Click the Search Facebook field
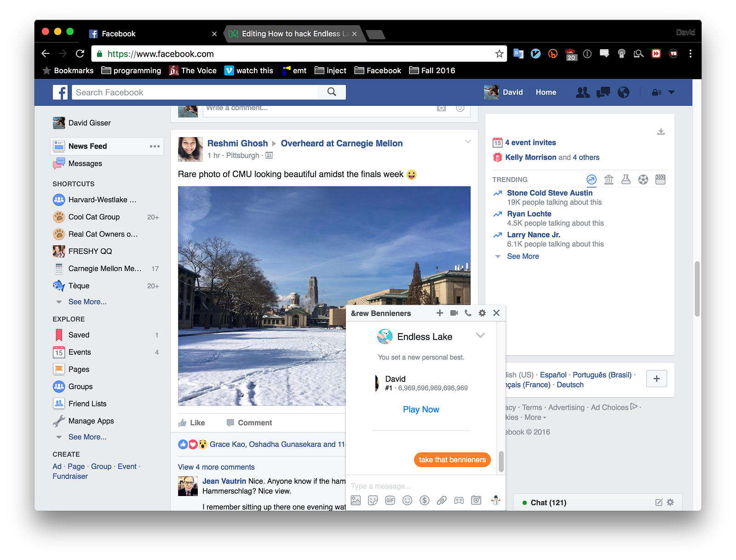Viewport: 736px width, 560px height. click(195, 92)
